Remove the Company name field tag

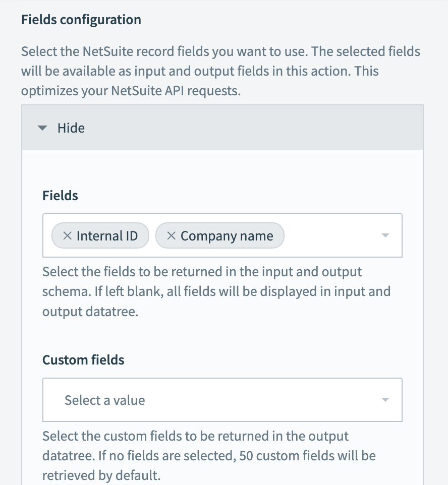point(172,236)
